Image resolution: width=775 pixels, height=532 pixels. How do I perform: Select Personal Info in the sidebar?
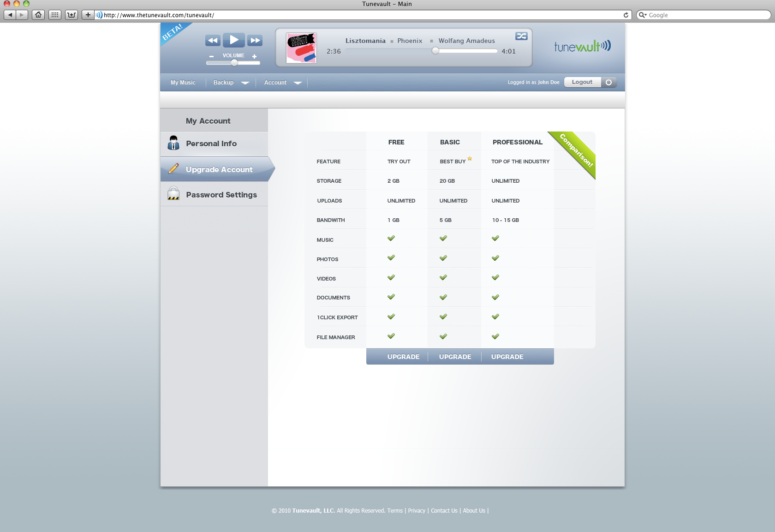tap(214, 144)
